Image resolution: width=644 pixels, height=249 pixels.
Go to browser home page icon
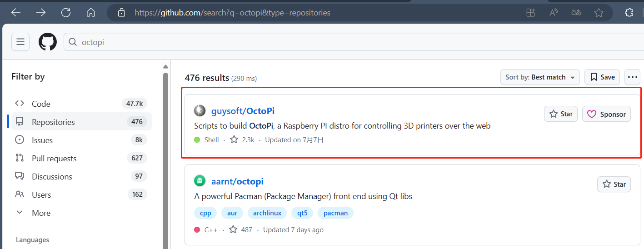point(91,13)
